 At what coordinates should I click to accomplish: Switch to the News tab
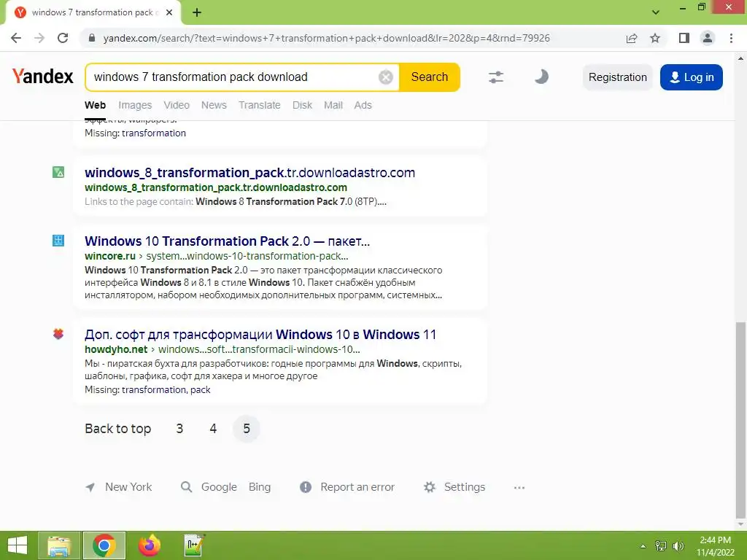click(214, 105)
